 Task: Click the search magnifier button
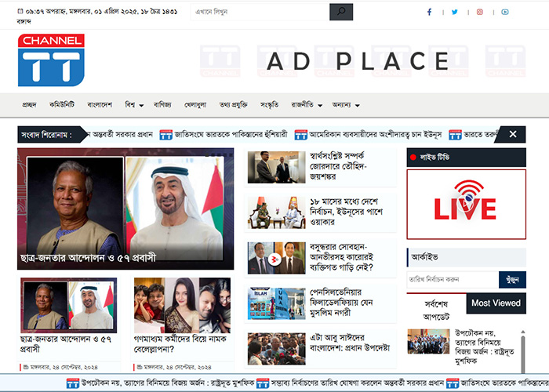tap(340, 12)
